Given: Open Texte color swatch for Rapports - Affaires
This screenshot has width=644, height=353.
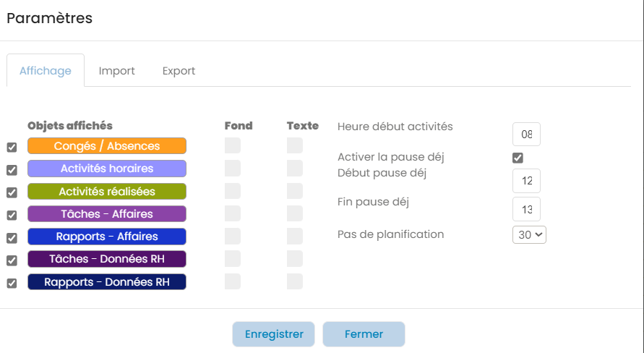Looking at the screenshot, I should (x=295, y=237).
